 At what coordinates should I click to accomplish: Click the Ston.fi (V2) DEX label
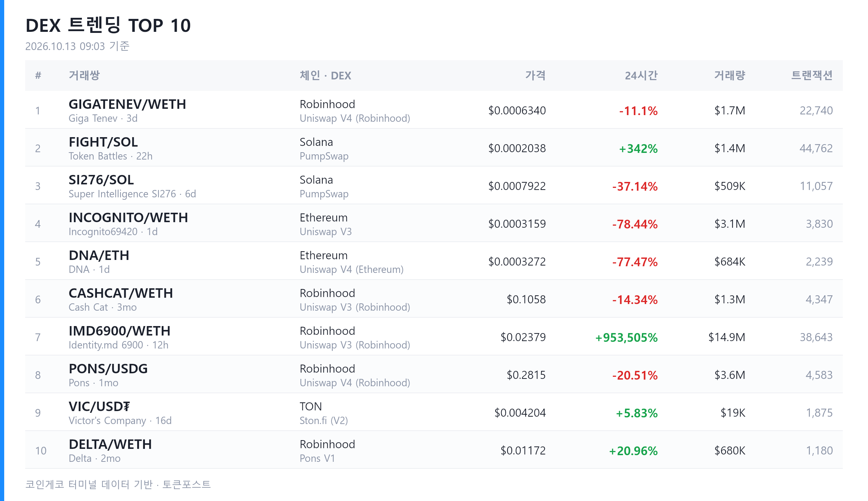coord(324,421)
